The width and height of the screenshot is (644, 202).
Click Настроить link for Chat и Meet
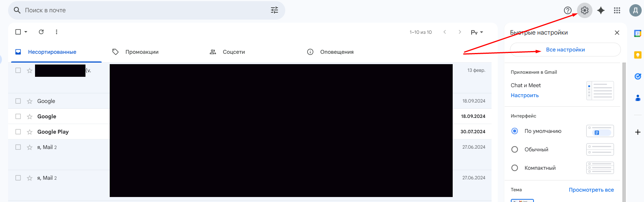[x=525, y=95]
